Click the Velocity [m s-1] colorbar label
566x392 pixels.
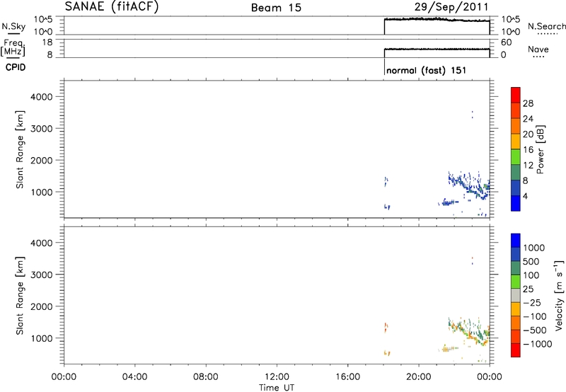(559, 295)
